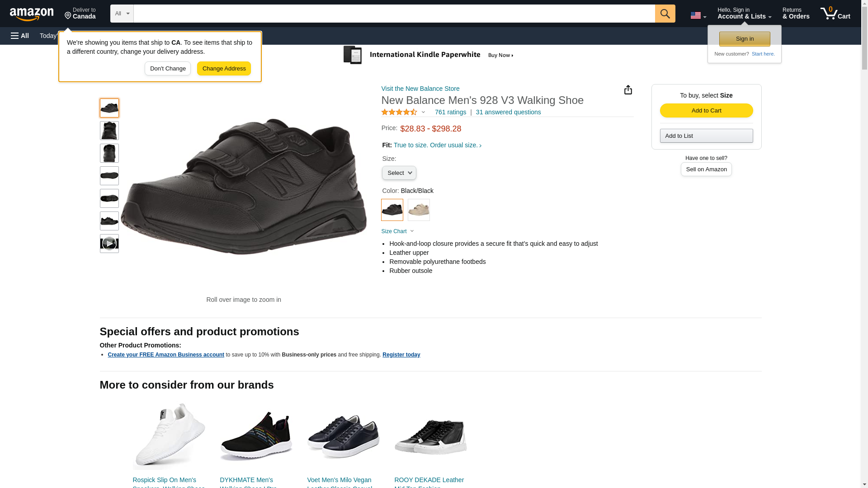This screenshot has height=488, width=868.
Task: Open the cart icon
Action: (835, 14)
